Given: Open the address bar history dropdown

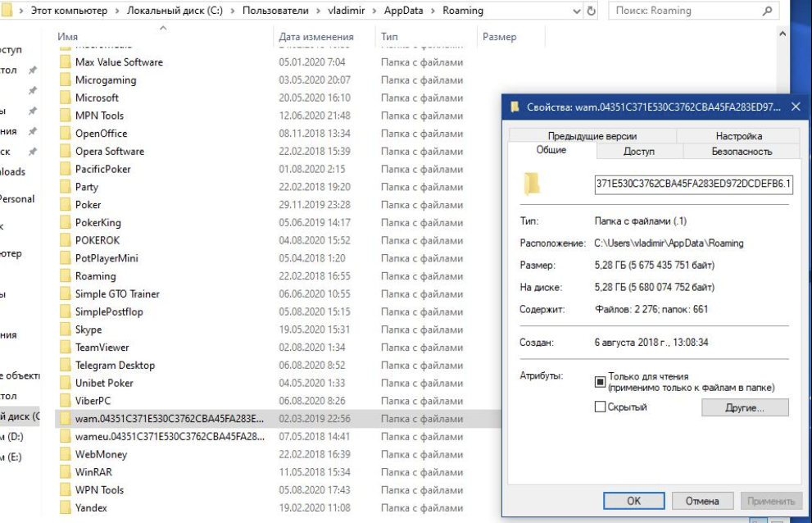Looking at the screenshot, I should (576, 11).
